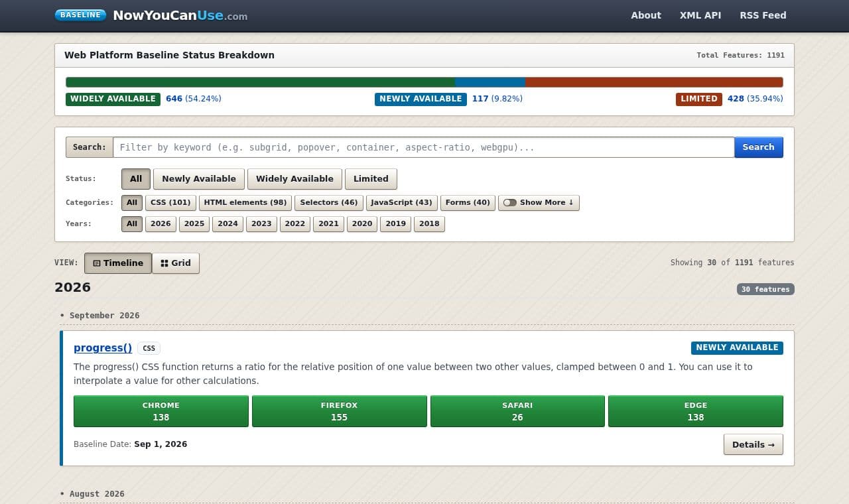Click the blue Newly Available bar segment

490,82
